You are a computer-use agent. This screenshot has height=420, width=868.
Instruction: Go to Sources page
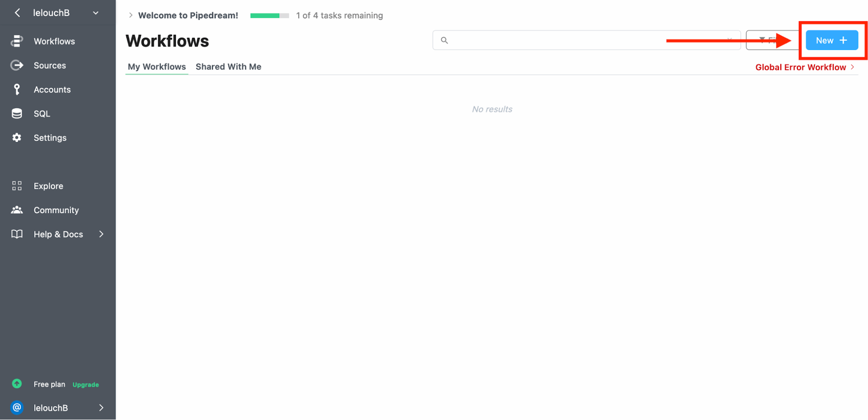point(50,65)
